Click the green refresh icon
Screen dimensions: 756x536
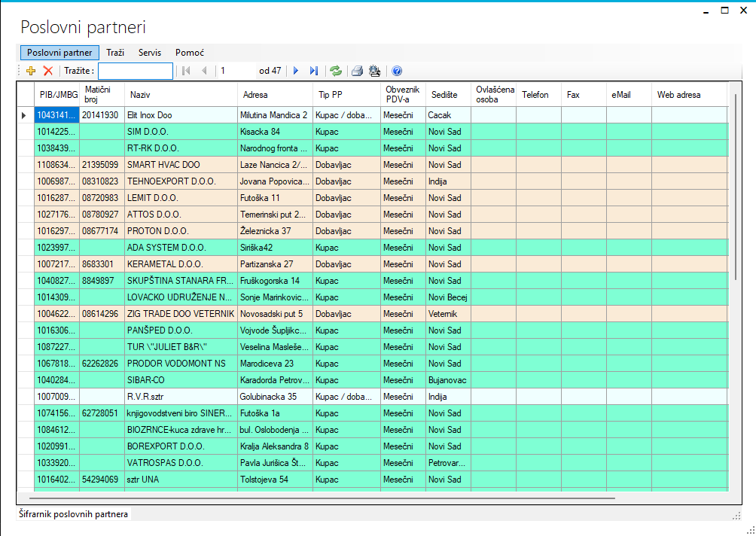(336, 71)
